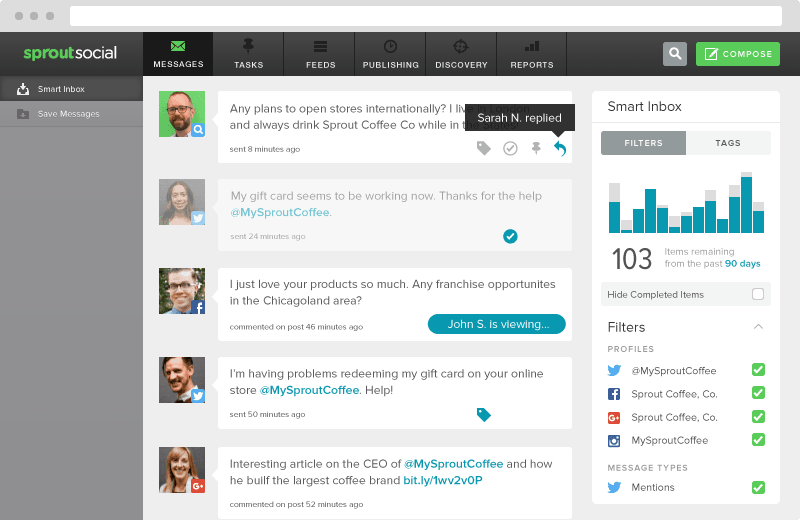Open Save Messages in the sidebar

tap(71, 114)
